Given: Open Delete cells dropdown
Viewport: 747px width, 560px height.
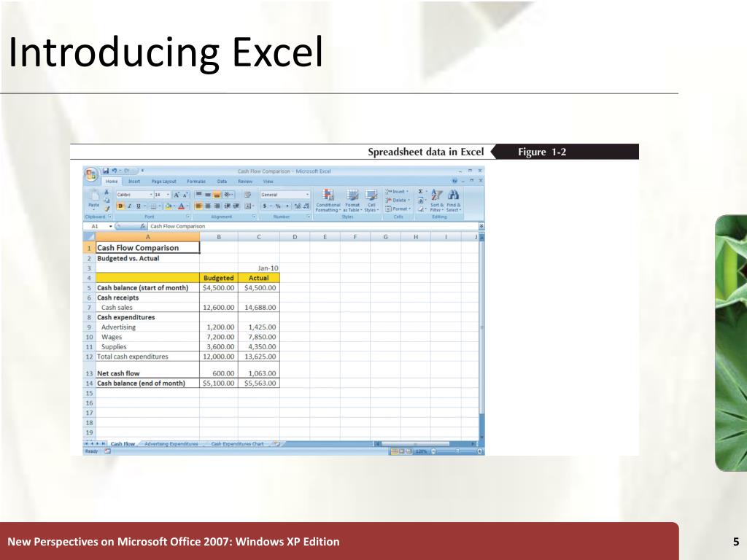Looking at the screenshot, I should 398,200.
